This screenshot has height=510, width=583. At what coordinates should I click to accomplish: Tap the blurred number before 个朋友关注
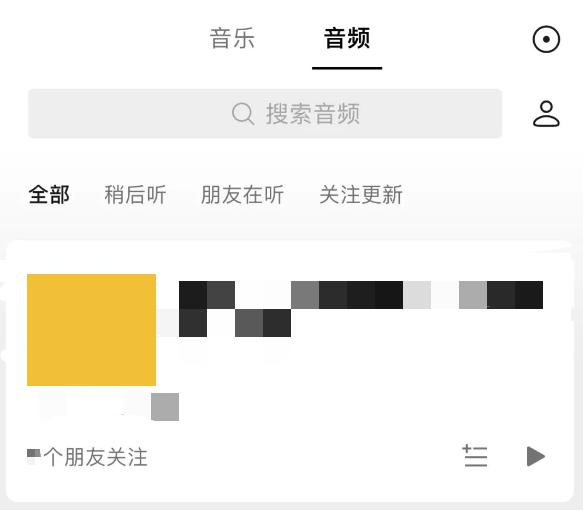[x=34, y=456]
